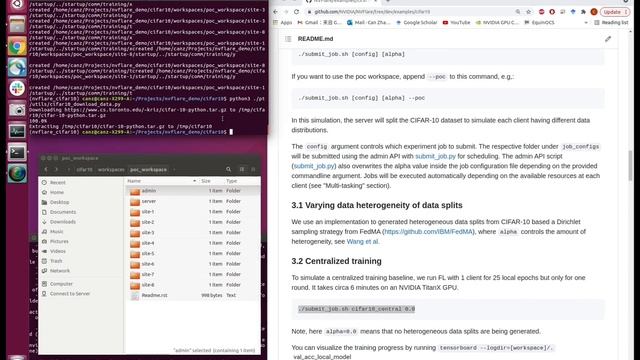Open the github.com/IBM/FedMA link
This screenshot has height=360, width=640.
tap(429, 231)
